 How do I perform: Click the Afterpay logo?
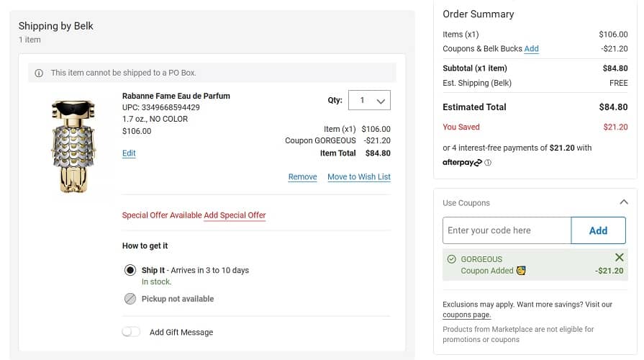pyautogui.click(x=462, y=163)
